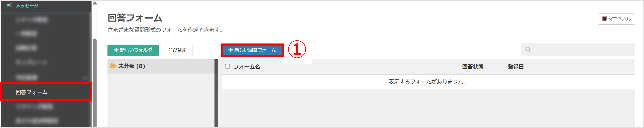
Task: Click the 並び替え button
Action: pyautogui.click(x=177, y=50)
